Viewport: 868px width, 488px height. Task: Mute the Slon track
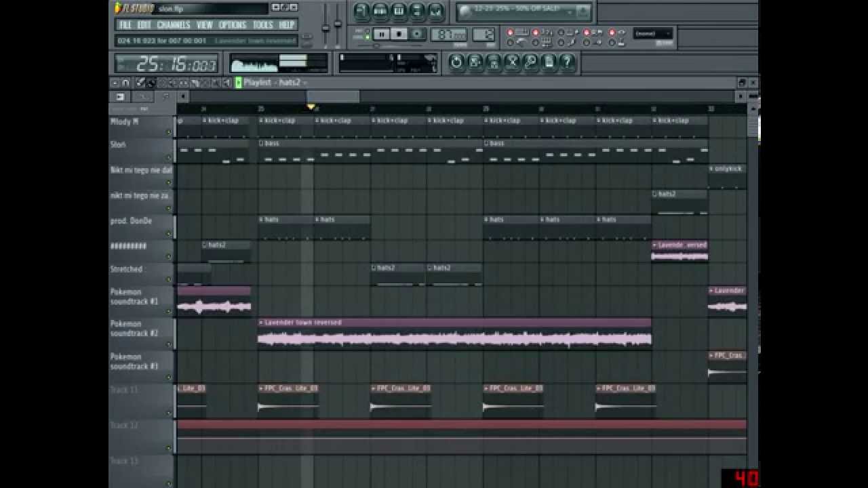[169, 158]
